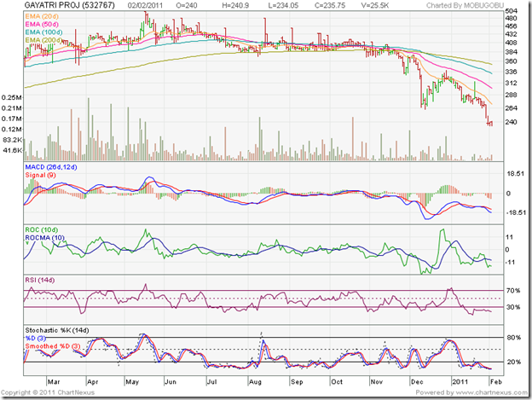Click the Aug label on time axis
The height and width of the screenshot is (400, 532).
256,382
